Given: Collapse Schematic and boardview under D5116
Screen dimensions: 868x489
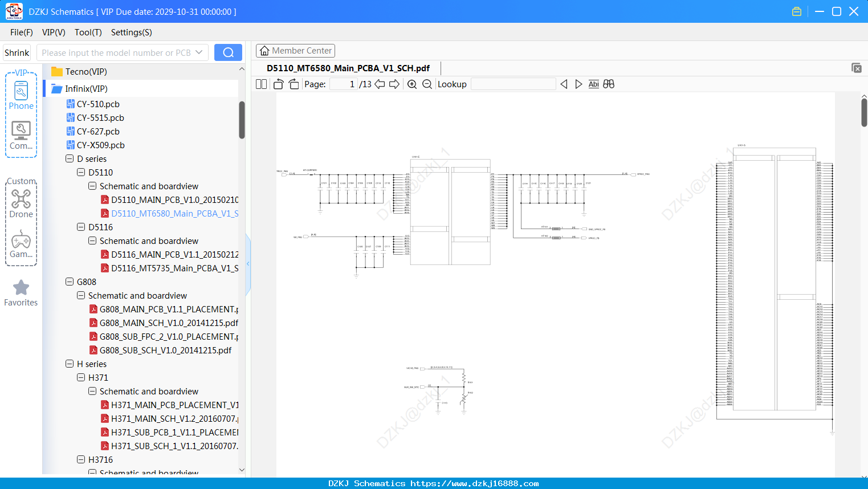Looking at the screenshot, I should (92, 241).
